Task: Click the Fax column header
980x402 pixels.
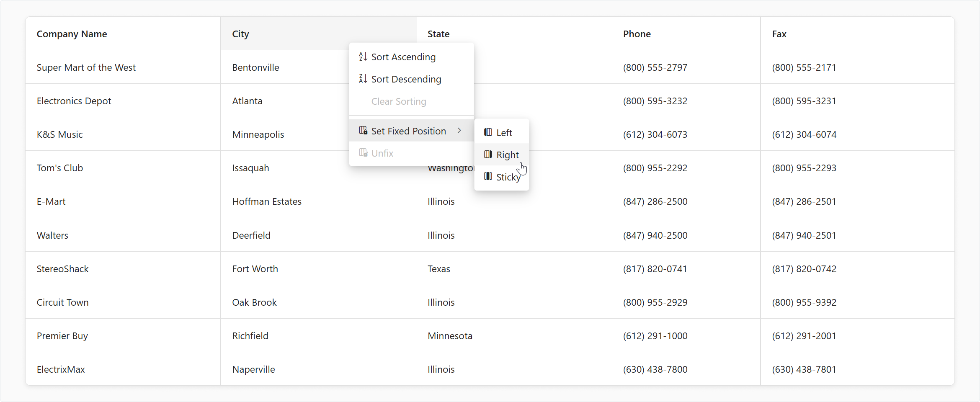Action: (x=779, y=34)
